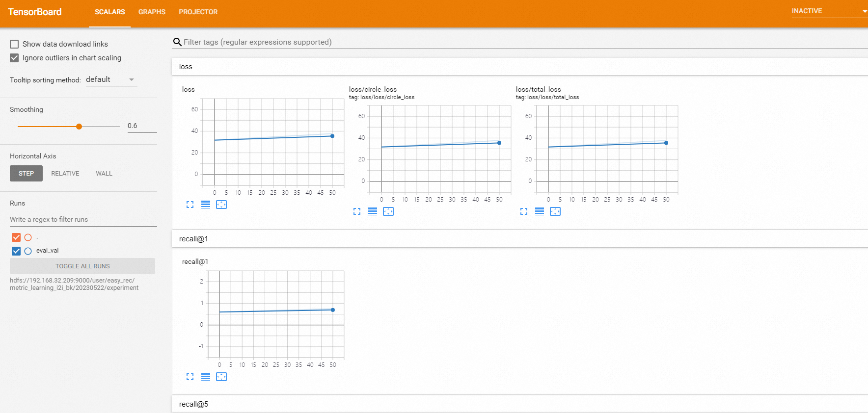This screenshot has width=868, height=413.
Task: Click the regex filter runs field
Action: point(83,219)
